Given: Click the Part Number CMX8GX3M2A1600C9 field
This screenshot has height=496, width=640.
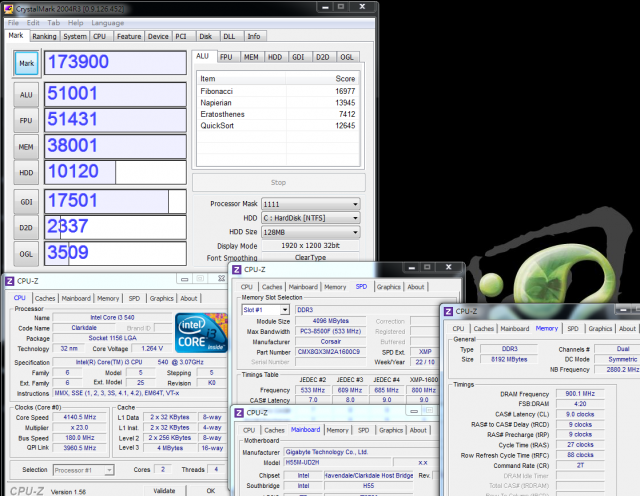Looking at the screenshot, I should point(329,352).
